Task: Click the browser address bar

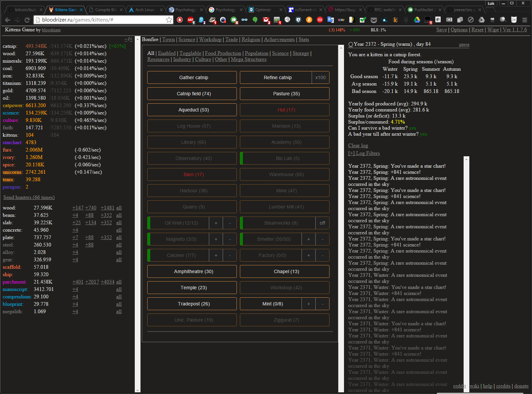Action: coord(101,20)
